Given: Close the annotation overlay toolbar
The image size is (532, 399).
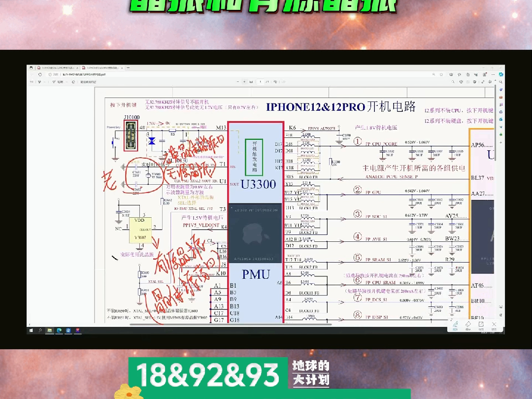Looking at the screenshot, I should point(494,325).
